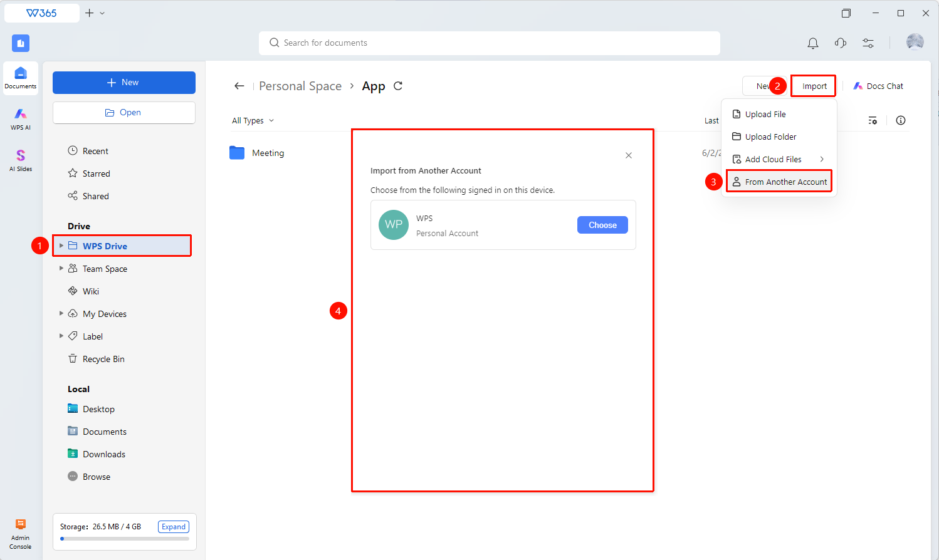Go to Personal Space breadcrumb
939x560 pixels.
click(300, 86)
